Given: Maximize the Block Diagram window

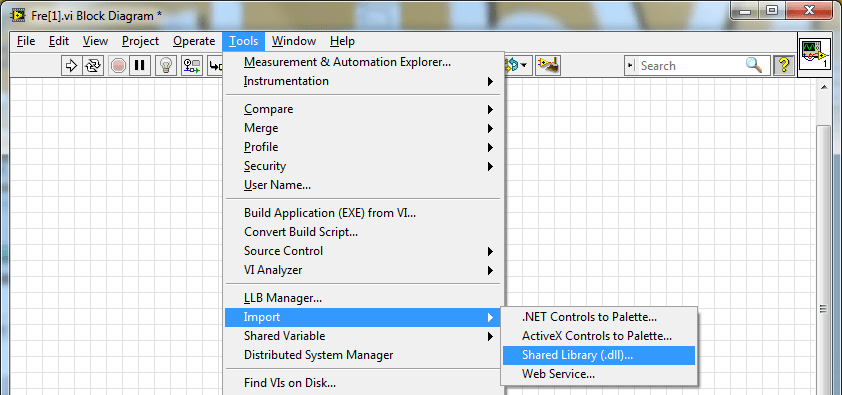Looking at the screenshot, I should (772, 10).
